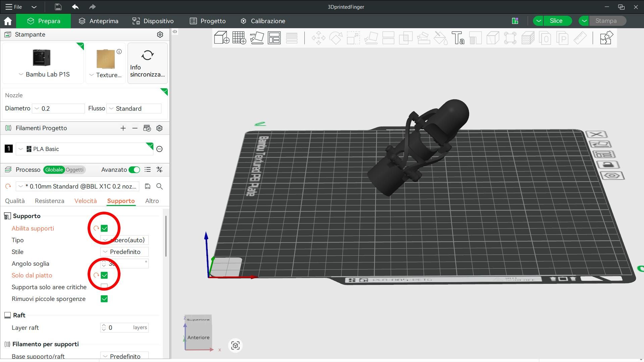The height and width of the screenshot is (362, 644).
Task: Redo the last undone action
Action: pyautogui.click(x=92, y=7)
